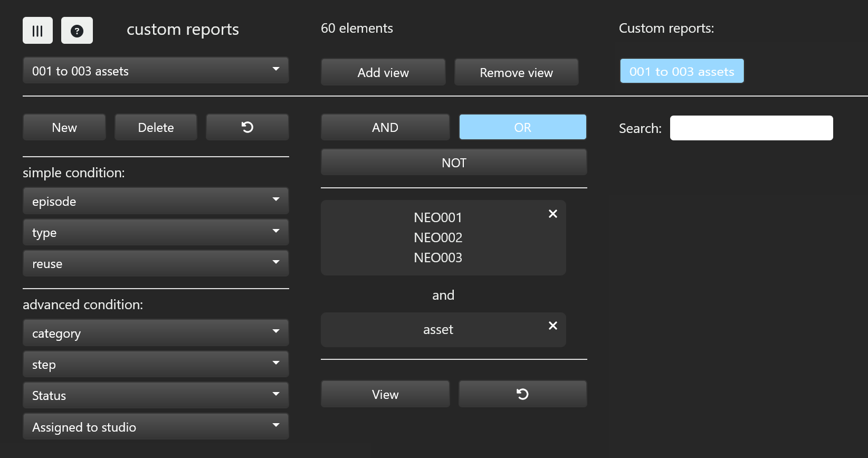Viewport: 868px width, 458px height.
Task: Open help with the question mark icon
Action: pos(77,31)
